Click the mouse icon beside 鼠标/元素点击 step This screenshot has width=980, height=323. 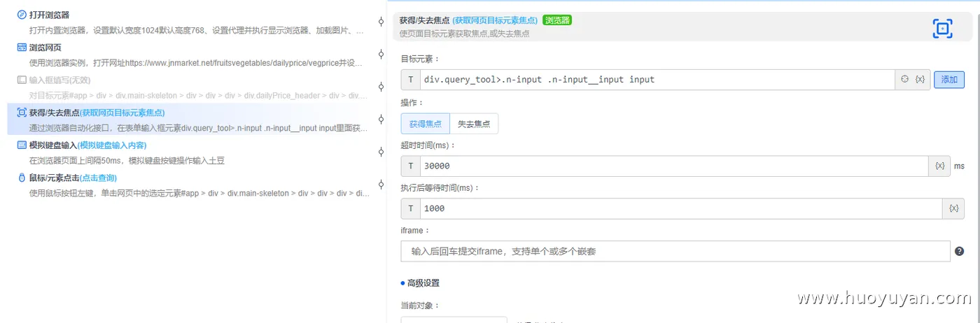click(x=22, y=178)
